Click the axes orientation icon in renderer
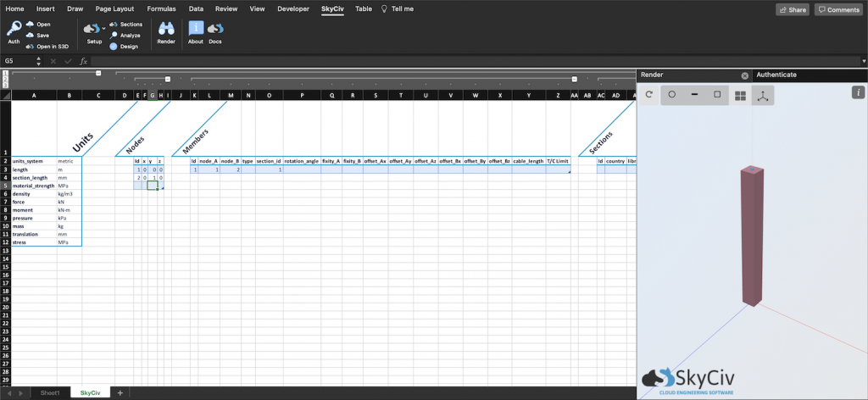 763,96
